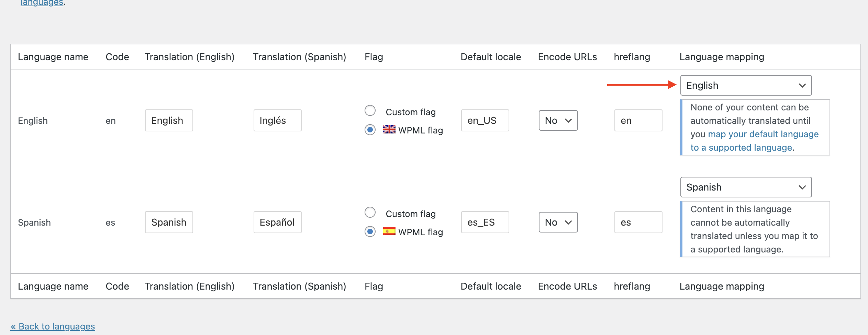This screenshot has height=335, width=868.
Task: Click the bottom 'Language name' footer label
Action: [x=53, y=286]
